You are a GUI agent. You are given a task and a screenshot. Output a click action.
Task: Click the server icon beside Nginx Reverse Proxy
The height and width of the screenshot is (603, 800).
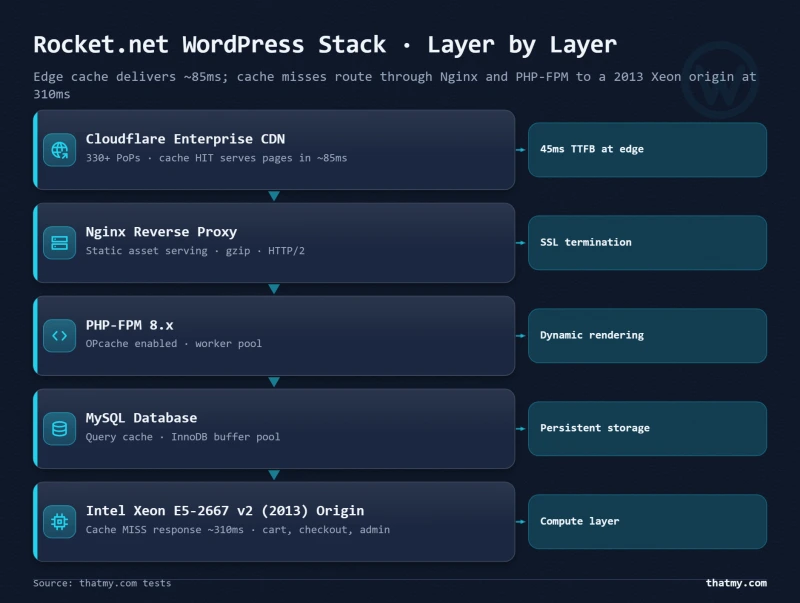[x=60, y=243]
